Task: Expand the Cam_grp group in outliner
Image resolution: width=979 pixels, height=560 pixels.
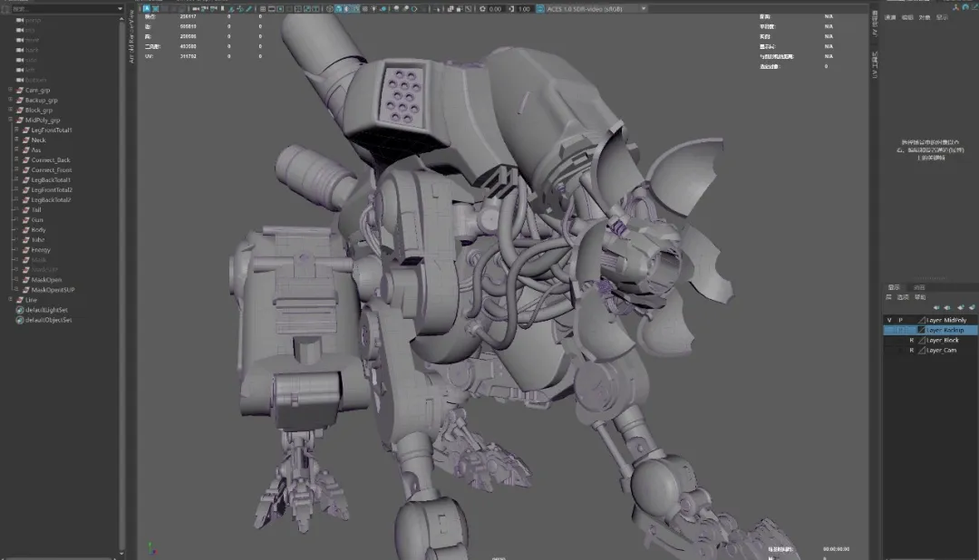Action: (x=10, y=90)
